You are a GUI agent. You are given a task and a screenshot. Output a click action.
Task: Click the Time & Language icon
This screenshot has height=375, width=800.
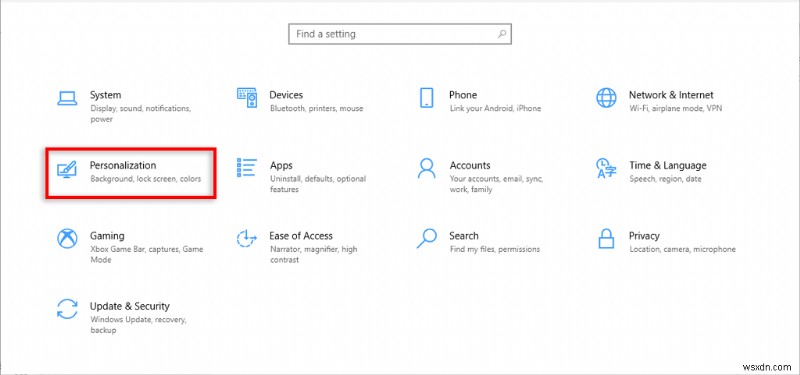click(606, 168)
